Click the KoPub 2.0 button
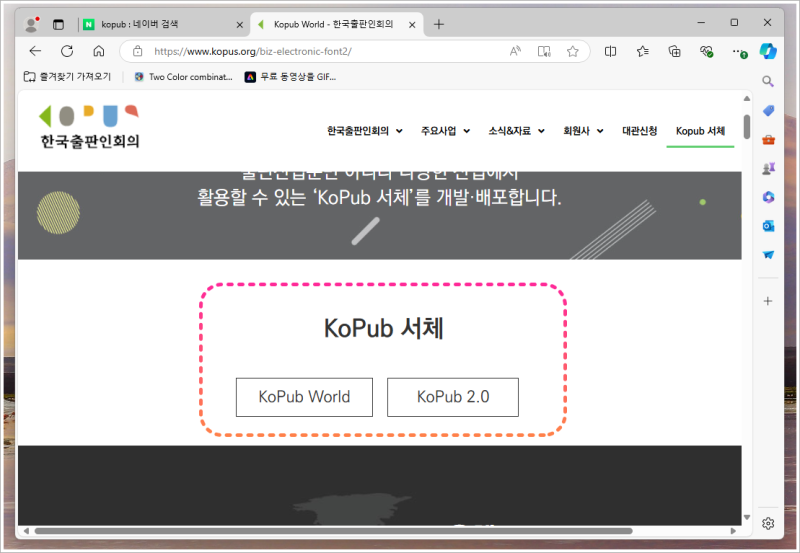The image size is (800, 553). 453,397
